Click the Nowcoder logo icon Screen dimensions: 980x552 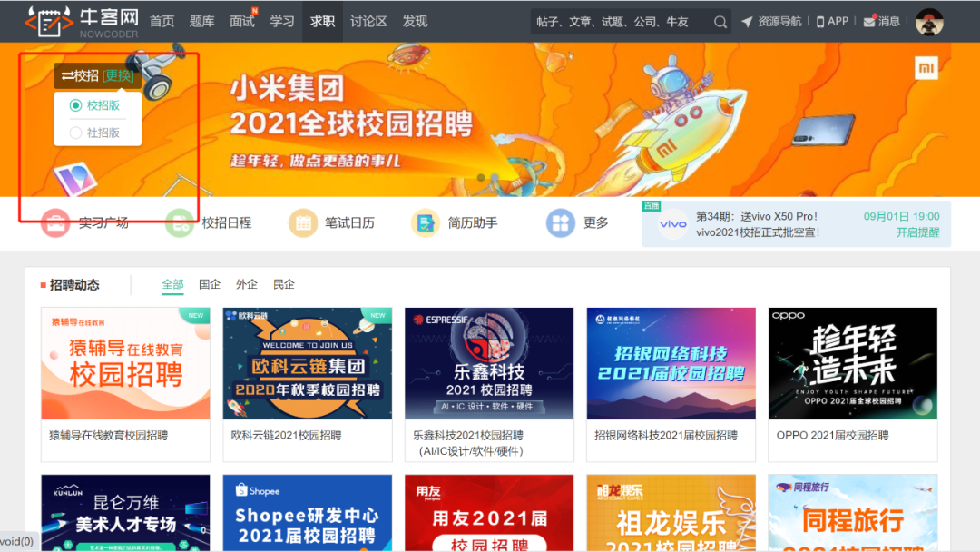point(49,22)
